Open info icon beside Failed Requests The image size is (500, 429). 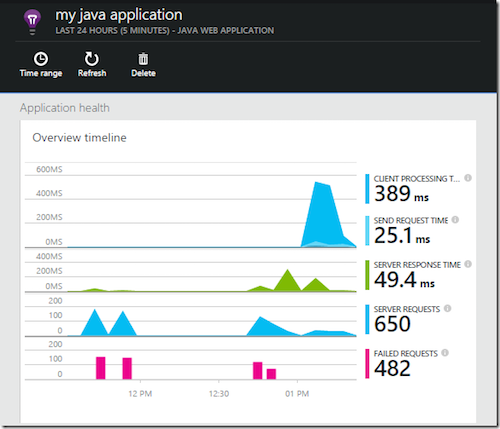coord(445,353)
